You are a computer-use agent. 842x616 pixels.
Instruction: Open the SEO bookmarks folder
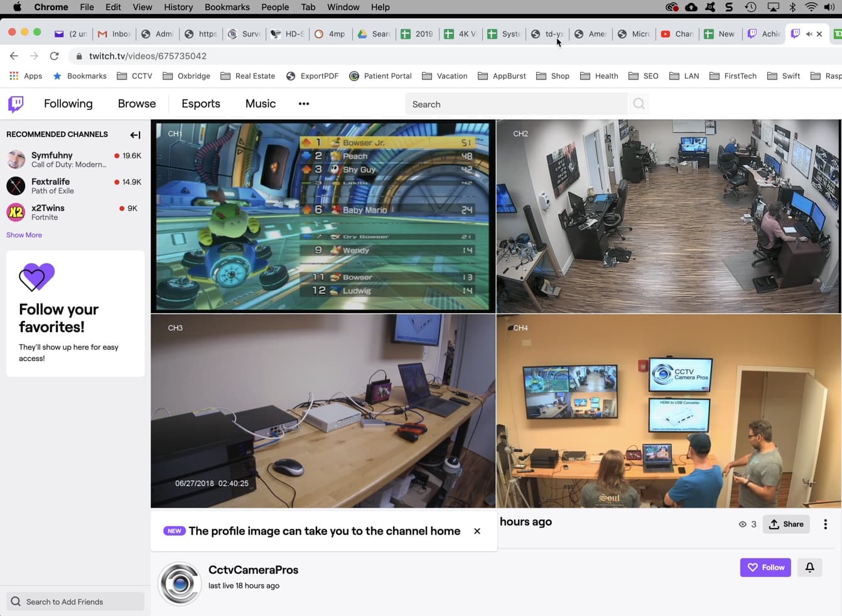644,76
